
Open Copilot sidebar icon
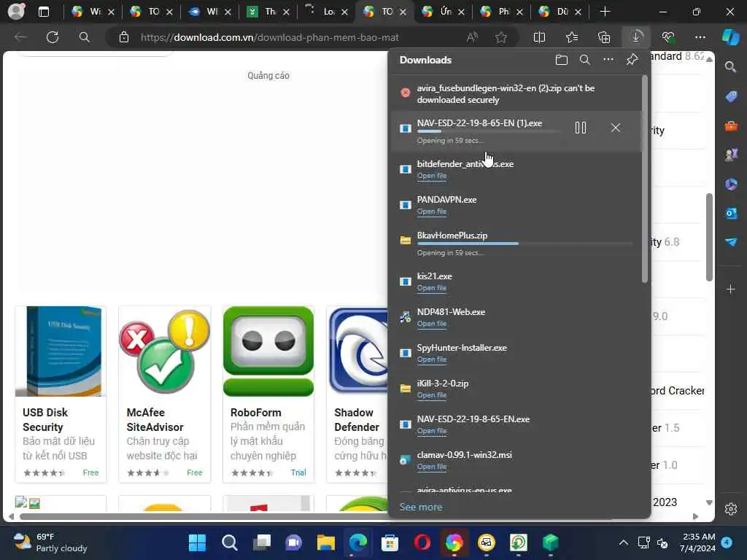click(731, 37)
